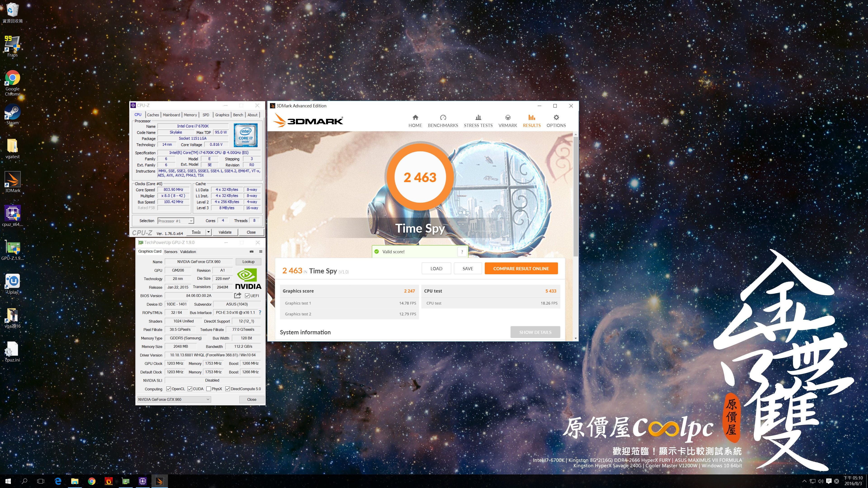Switch to CPU-Z Caches tab

click(x=153, y=115)
